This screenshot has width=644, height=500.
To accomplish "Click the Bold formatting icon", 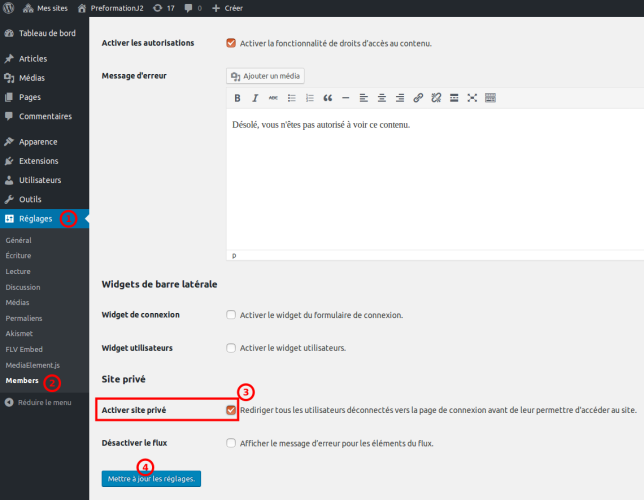I will tap(237, 98).
